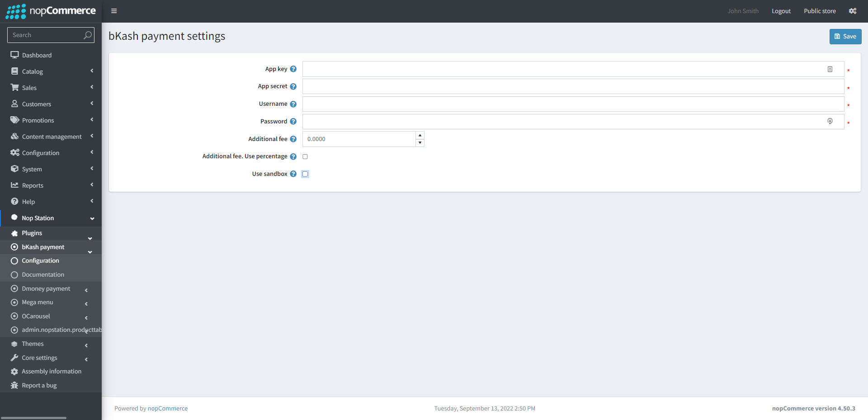Increase Additional fee with up arrow

[420, 135]
